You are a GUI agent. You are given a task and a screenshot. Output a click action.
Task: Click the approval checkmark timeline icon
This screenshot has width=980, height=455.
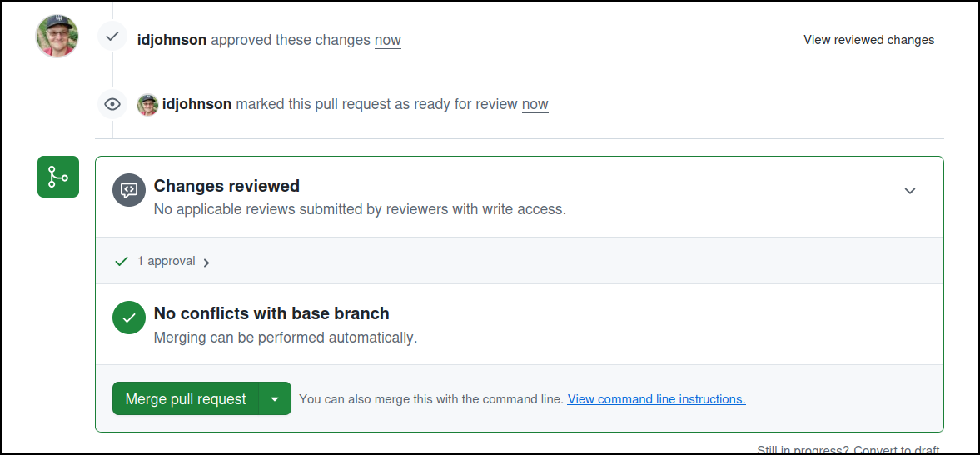pos(112,37)
